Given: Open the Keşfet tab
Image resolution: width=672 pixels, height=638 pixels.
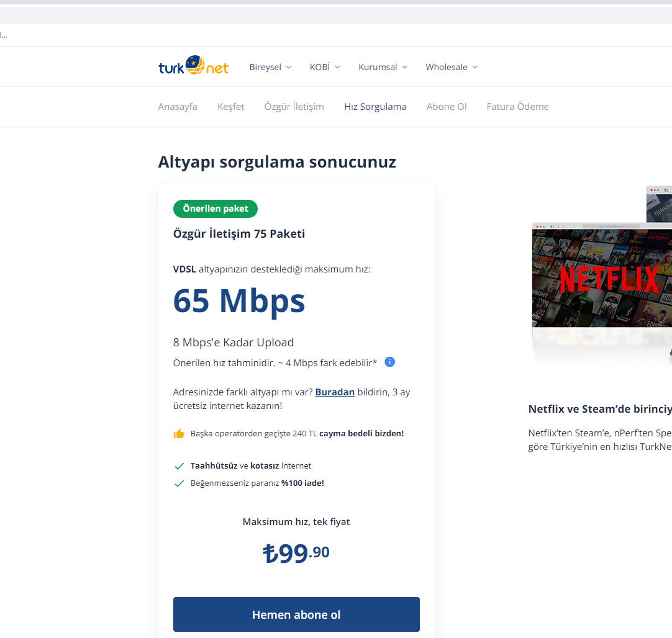Looking at the screenshot, I should click(x=230, y=107).
